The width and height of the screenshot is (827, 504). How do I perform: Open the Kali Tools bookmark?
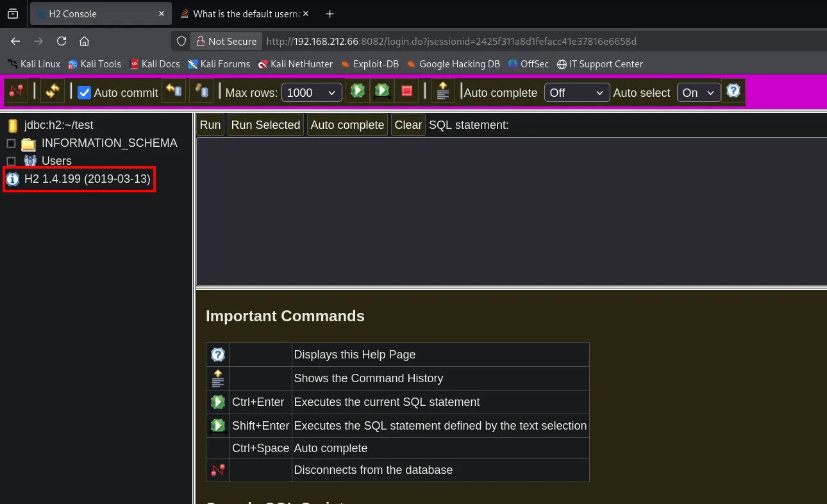[94, 63]
